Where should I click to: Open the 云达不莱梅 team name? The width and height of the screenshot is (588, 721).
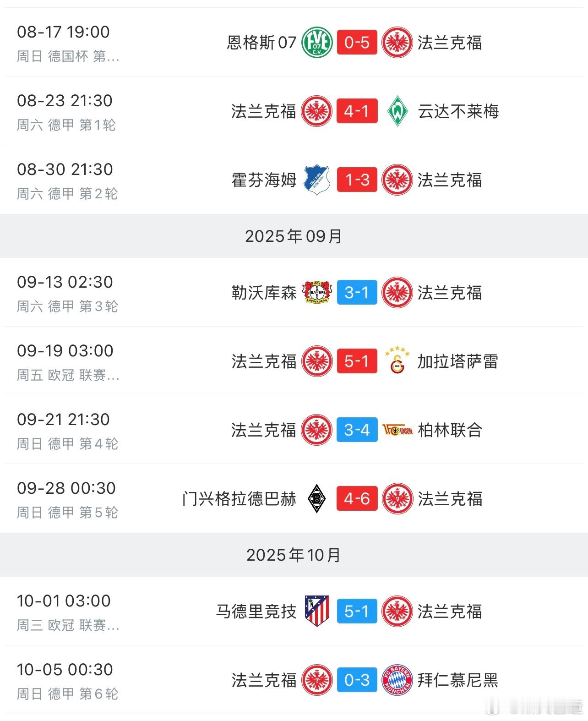coord(458,111)
